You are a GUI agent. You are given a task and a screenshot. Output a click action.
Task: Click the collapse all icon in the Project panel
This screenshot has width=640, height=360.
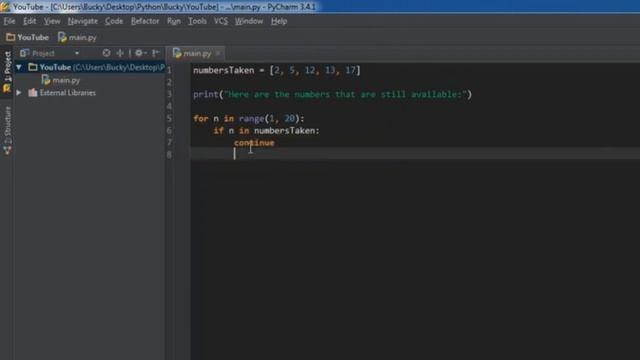(120, 53)
